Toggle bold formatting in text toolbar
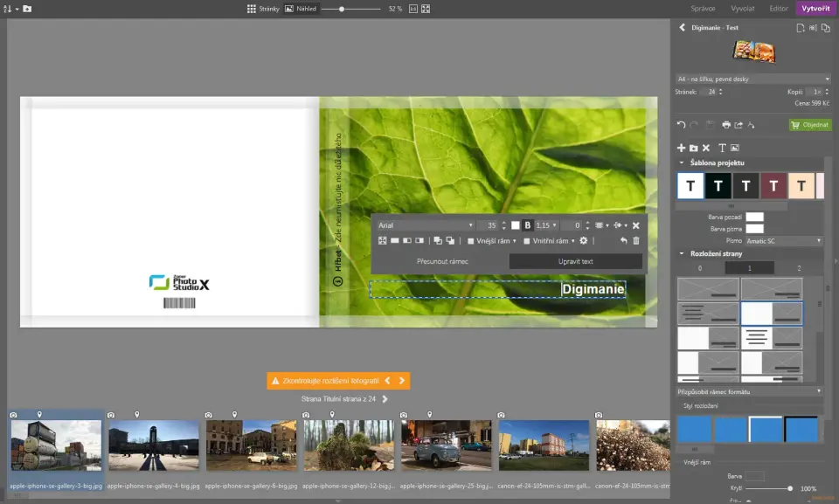839x504 pixels. [527, 225]
